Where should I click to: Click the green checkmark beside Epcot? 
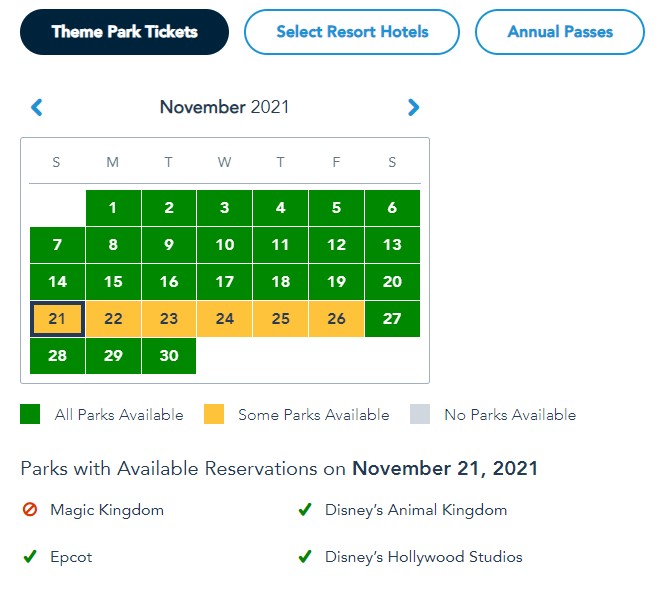click(x=30, y=557)
